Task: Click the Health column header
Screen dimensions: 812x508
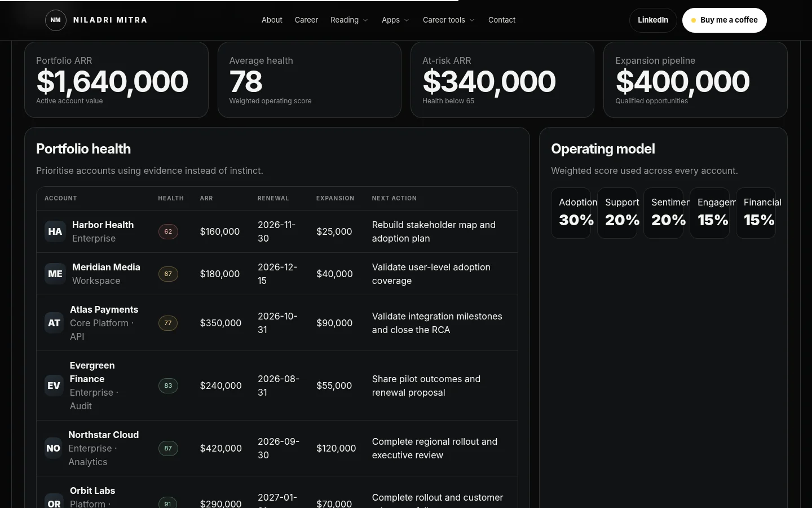Action: 171,198
